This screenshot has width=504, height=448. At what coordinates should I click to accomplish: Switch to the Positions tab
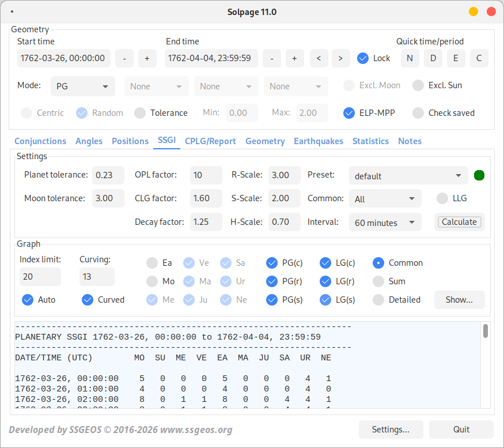(130, 141)
